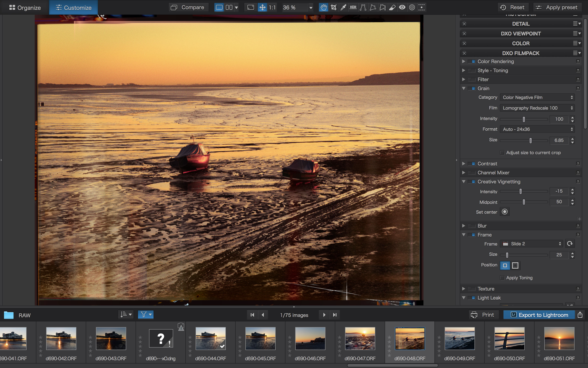Open the Lomography Redscale 100 film dropdown

pyautogui.click(x=537, y=108)
